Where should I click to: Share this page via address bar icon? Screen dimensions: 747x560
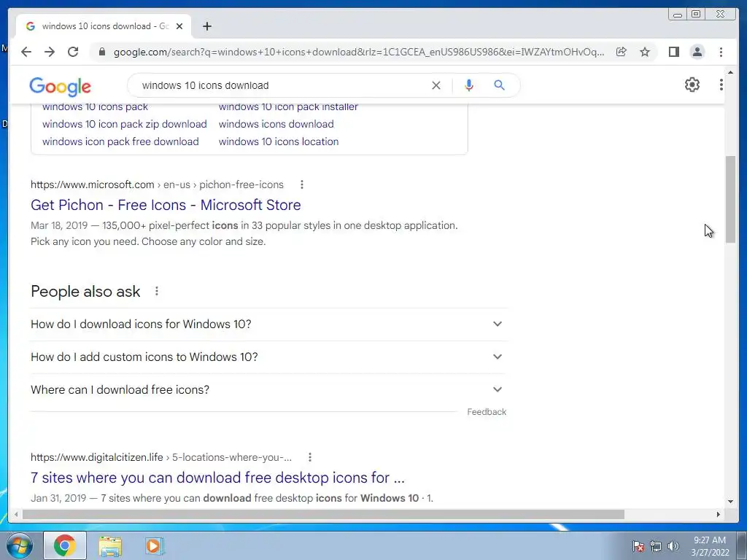(622, 52)
